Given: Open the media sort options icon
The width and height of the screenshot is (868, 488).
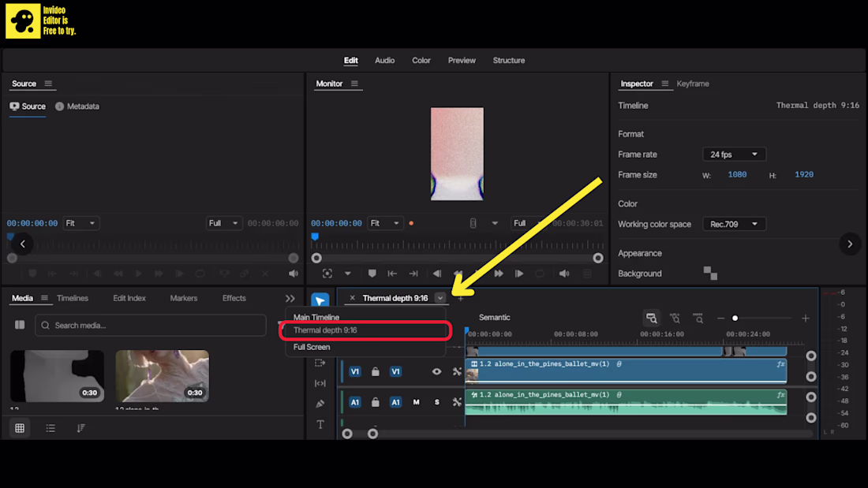Looking at the screenshot, I should coord(80,428).
